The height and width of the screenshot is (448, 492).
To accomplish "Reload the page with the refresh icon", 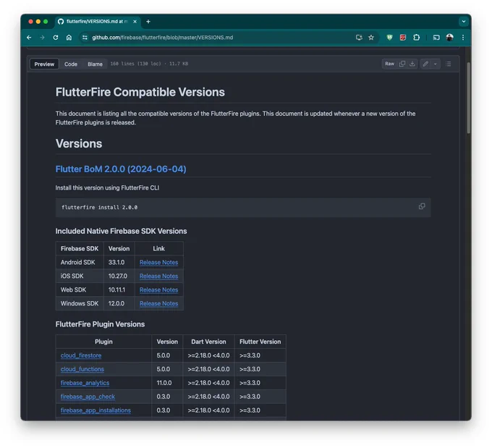I will pyautogui.click(x=56, y=38).
